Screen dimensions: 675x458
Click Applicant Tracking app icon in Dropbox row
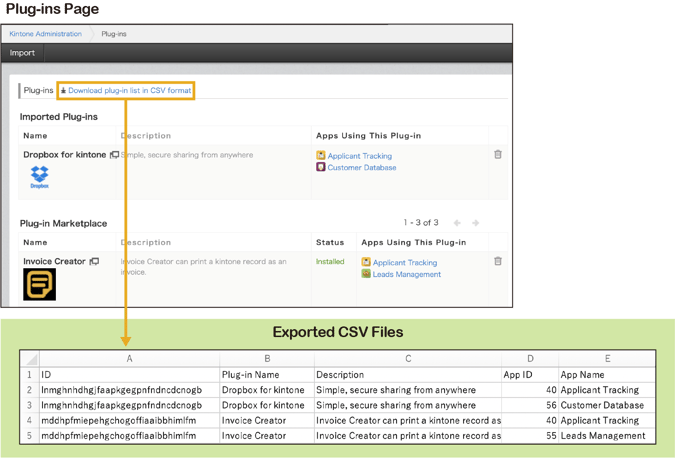click(321, 155)
